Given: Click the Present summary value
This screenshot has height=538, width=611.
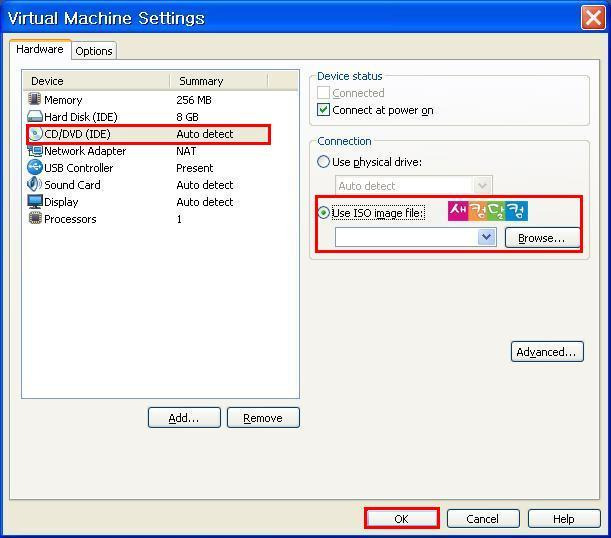Looking at the screenshot, I should coord(194,168).
